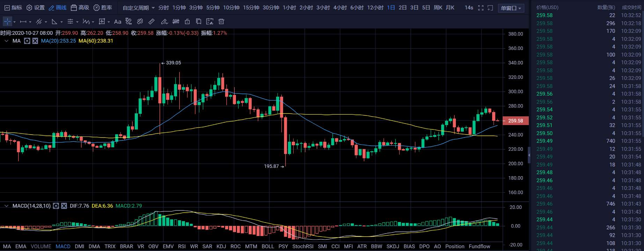This screenshot has width=644, height=251.
Task: Select the Fibonacci levels line tool
Action: 70,22
